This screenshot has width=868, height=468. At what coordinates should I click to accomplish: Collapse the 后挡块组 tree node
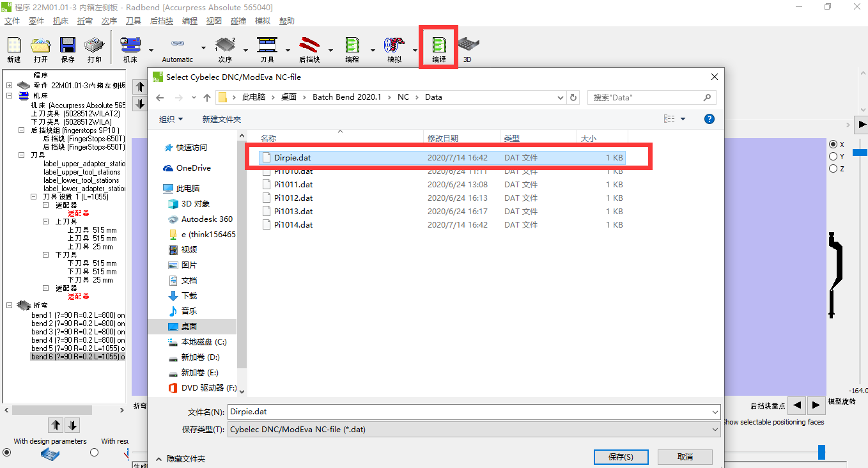[x=22, y=130]
